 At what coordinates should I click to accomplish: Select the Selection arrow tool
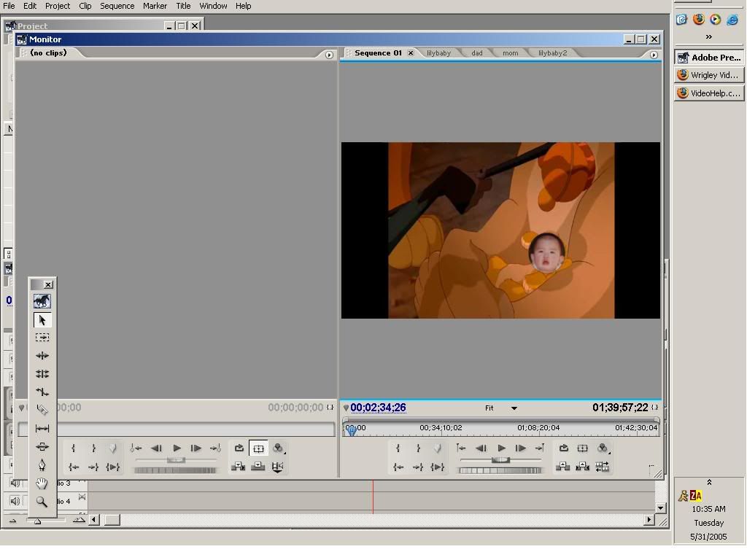pyautogui.click(x=42, y=320)
